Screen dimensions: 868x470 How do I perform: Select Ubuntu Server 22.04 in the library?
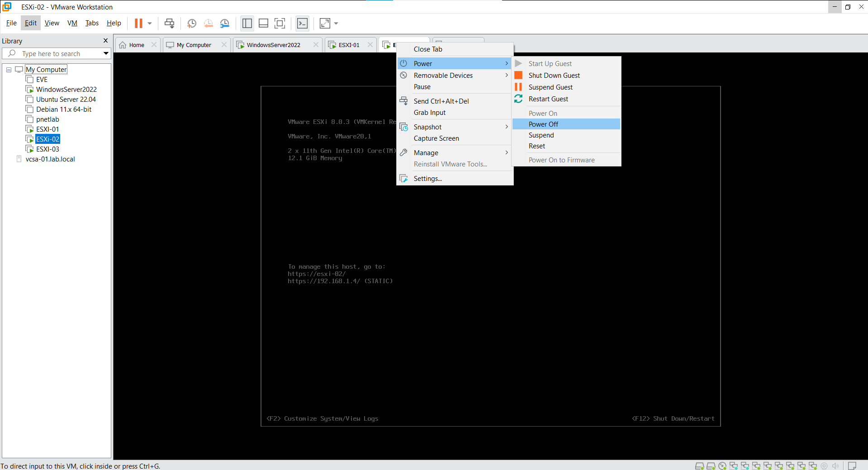[66, 100]
